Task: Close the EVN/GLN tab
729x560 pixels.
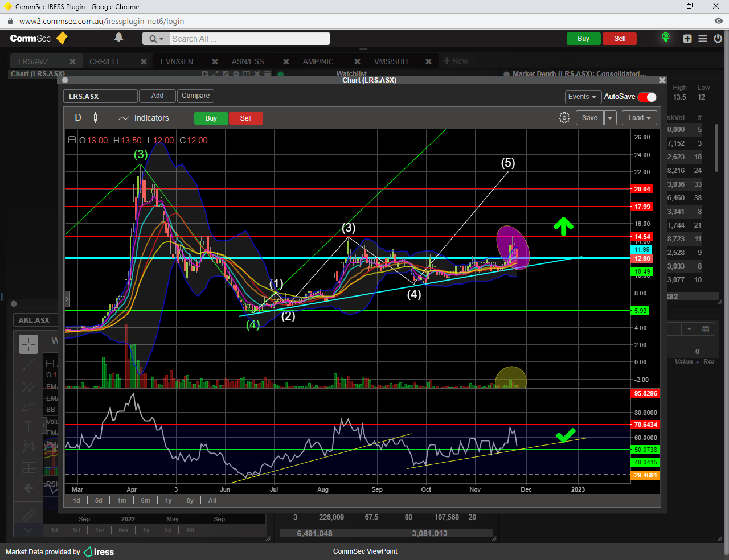Action: pyautogui.click(x=215, y=61)
